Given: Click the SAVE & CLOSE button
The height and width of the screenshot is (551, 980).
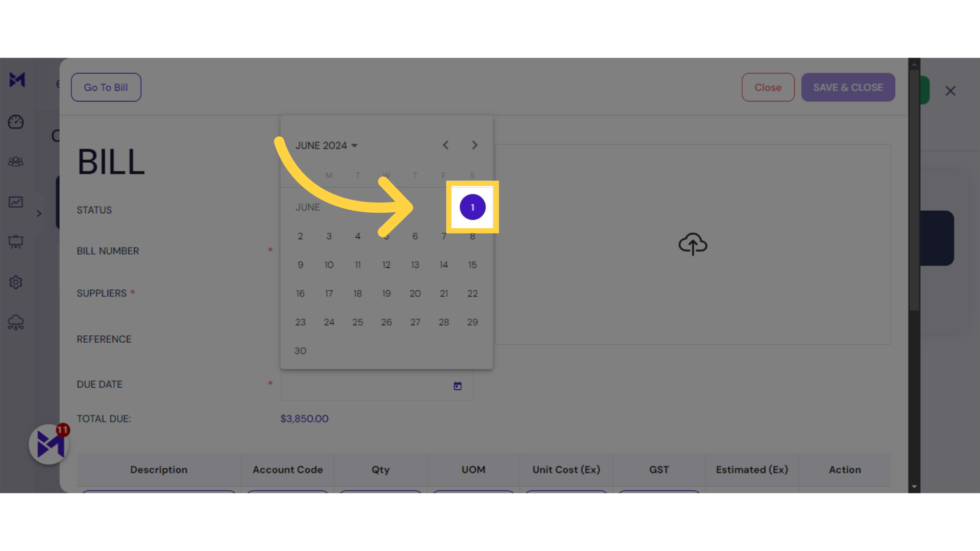Looking at the screenshot, I should pyautogui.click(x=848, y=87).
